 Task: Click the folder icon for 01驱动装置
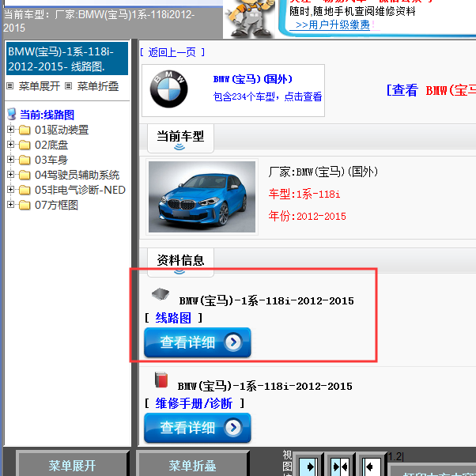click(25, 130)
